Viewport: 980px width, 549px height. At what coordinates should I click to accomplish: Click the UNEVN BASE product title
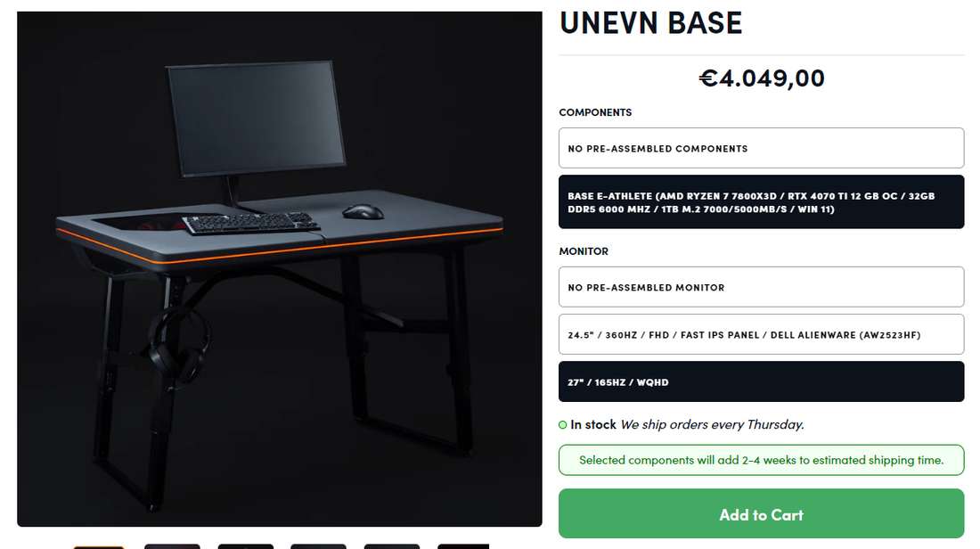click(x=650, y=23)
